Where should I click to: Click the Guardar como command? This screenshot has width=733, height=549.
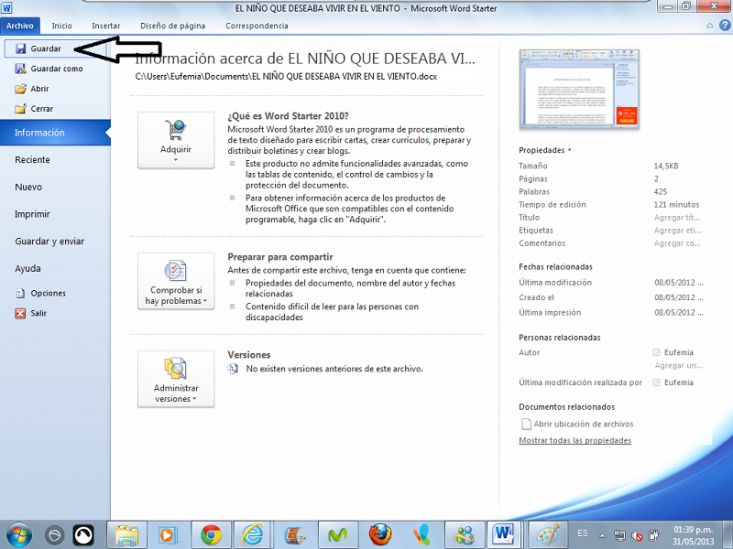point(55,69)
